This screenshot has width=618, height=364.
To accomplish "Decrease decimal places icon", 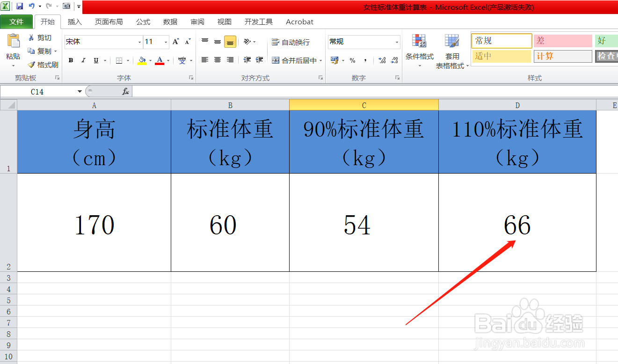I will 395,60.
